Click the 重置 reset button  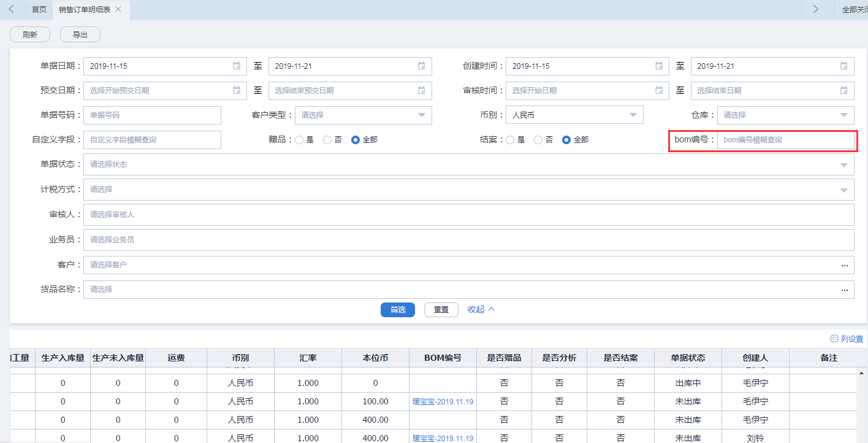click(x=441, y=310)
